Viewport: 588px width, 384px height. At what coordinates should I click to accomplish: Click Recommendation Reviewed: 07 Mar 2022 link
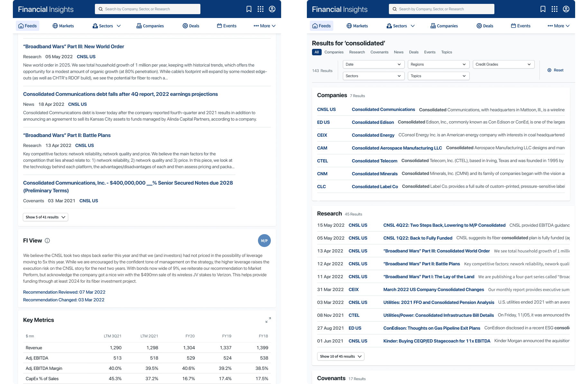coord(64,292)
